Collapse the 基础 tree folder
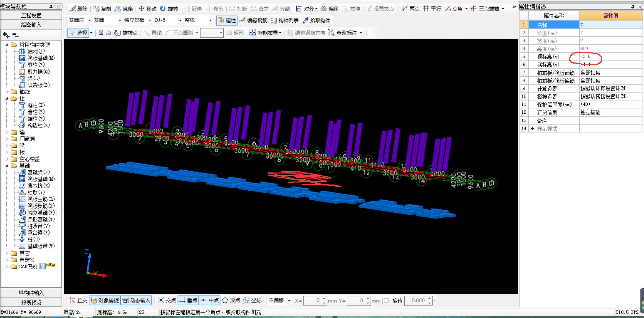644x318 pixels. [x=7, y=166]
